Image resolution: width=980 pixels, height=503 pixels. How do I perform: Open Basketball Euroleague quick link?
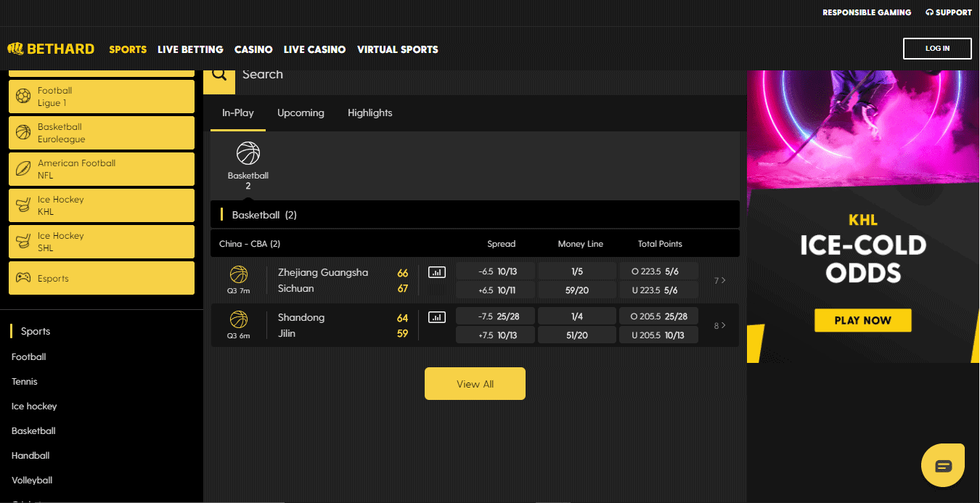click(102, 133)
